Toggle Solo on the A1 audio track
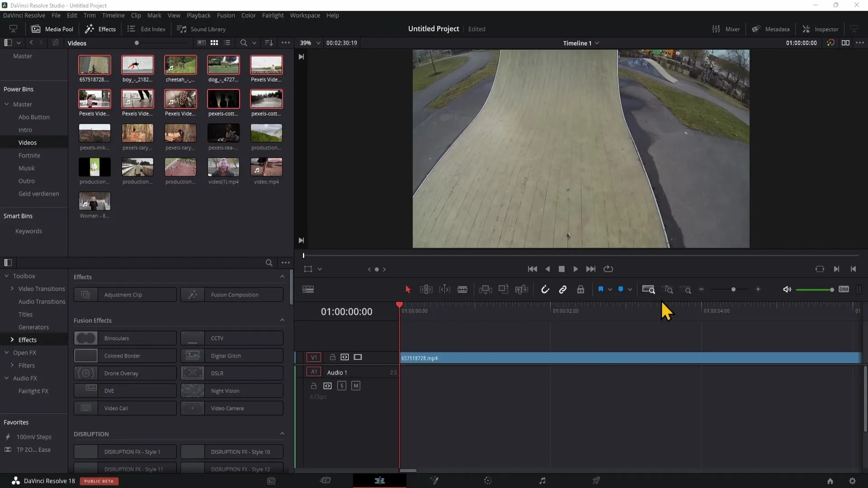 coord(342,385)
